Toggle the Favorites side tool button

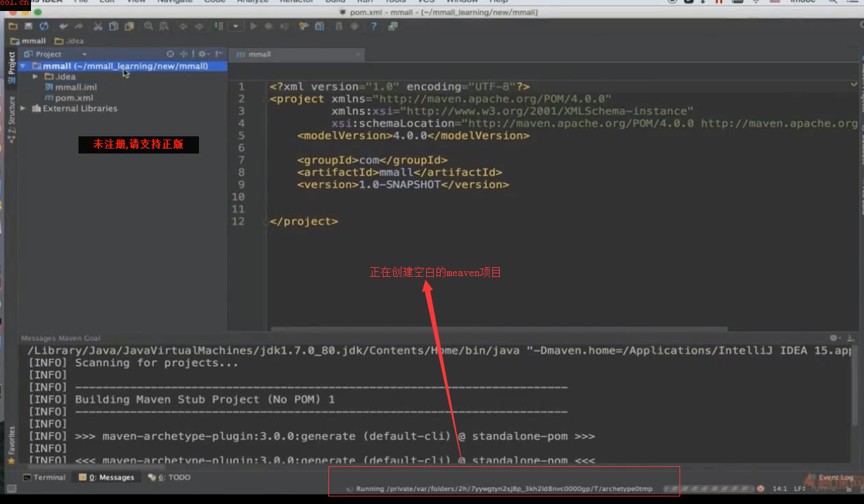coord(11,445)
